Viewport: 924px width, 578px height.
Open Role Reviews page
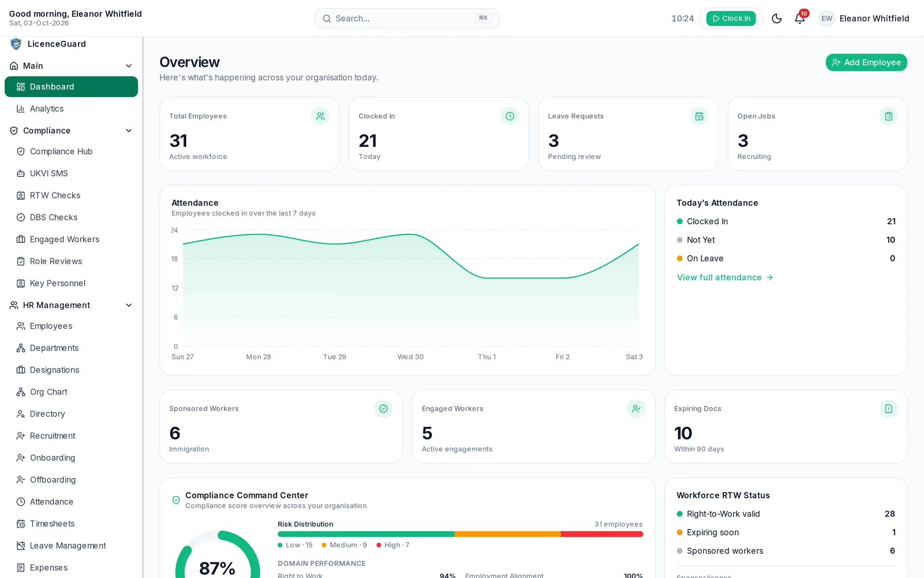point(71,261)
